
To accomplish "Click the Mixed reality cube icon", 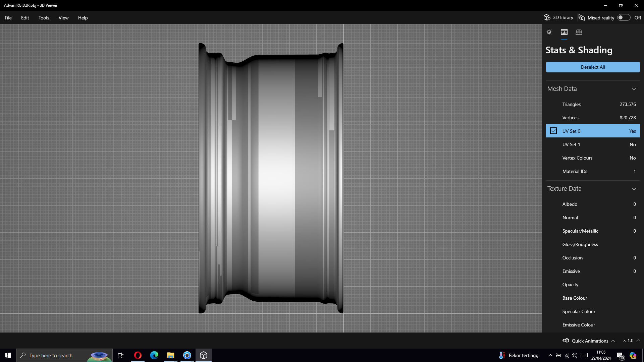I will [x=582, y=17].
